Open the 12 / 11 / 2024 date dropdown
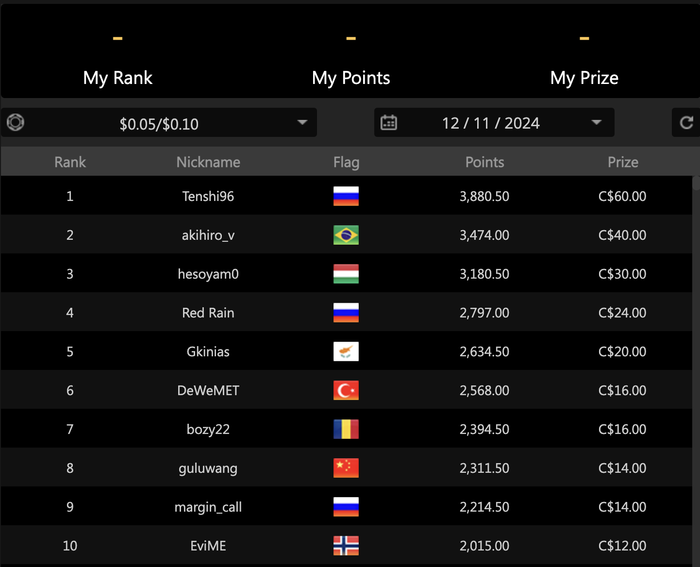This screenshot has height=567, width=700. (x=494, y=122)
